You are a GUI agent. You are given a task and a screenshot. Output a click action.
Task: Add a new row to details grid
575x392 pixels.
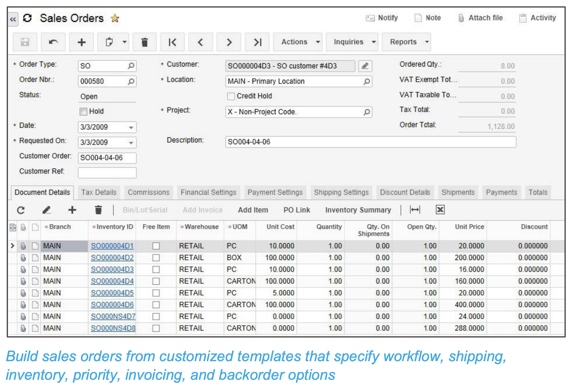coord(72,210)
